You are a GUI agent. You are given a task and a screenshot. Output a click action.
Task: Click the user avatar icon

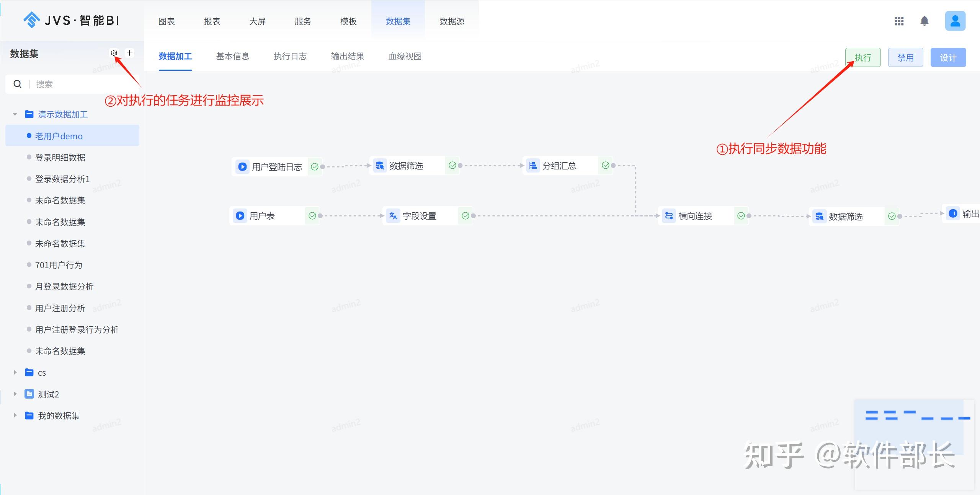coord(955,21)
